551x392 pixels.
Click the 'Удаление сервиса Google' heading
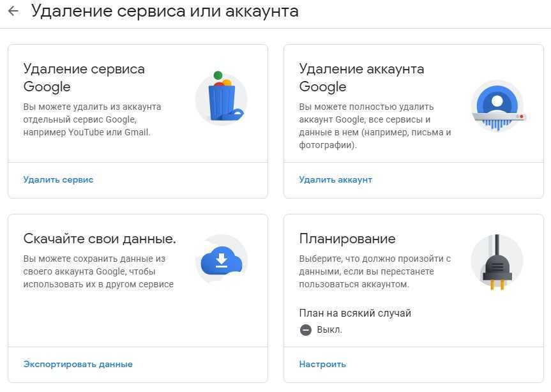84,78
